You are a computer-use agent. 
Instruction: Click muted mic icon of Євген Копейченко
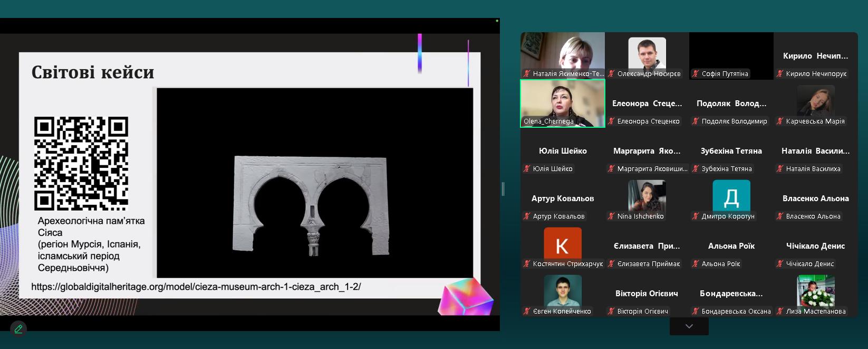(x=527, y=312)
